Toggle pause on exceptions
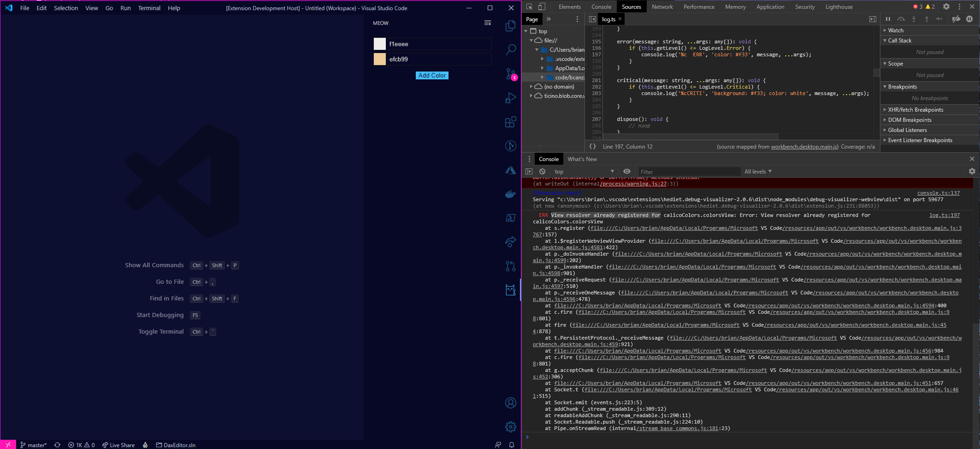 [x=969, y=19]
